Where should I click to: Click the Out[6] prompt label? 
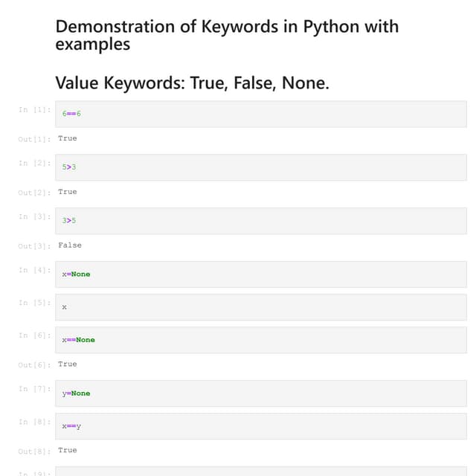click(x=34, y=365)
